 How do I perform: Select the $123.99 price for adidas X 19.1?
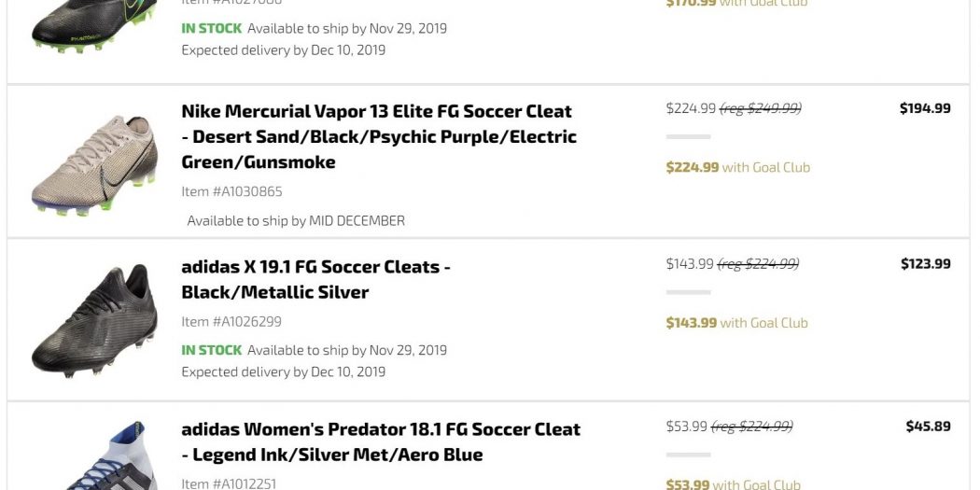[x=925, y=264]
